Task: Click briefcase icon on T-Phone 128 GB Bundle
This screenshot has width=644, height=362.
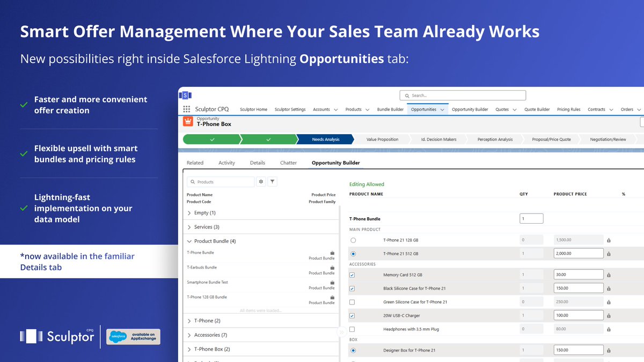Action: coord(332,297)
